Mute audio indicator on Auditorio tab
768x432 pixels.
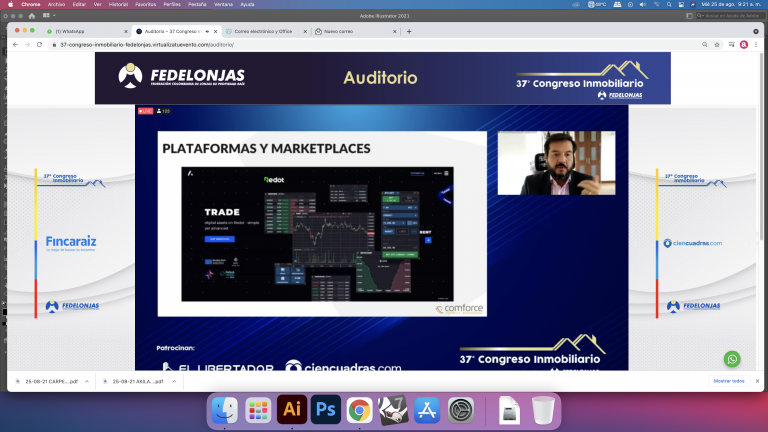[207, 31]
